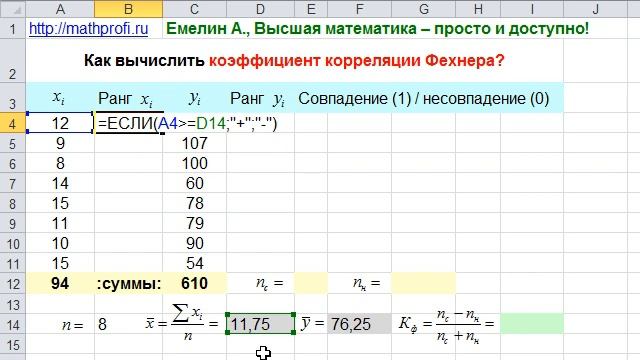Click 'Совпадение (1) / несовпадение (0)' header
Viewport: 640px width, 360px height.
coord(424,98)
